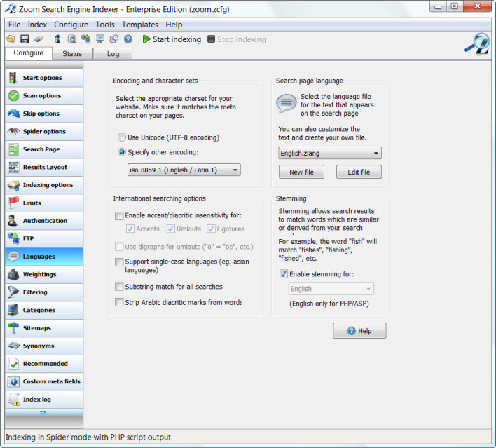Click sidebar top gray scroll bar
This screenshot has height=448, width=496.
coord(44,65)
